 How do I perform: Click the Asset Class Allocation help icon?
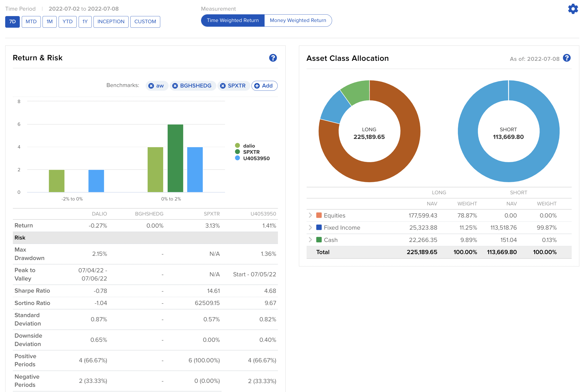[566, 58]
